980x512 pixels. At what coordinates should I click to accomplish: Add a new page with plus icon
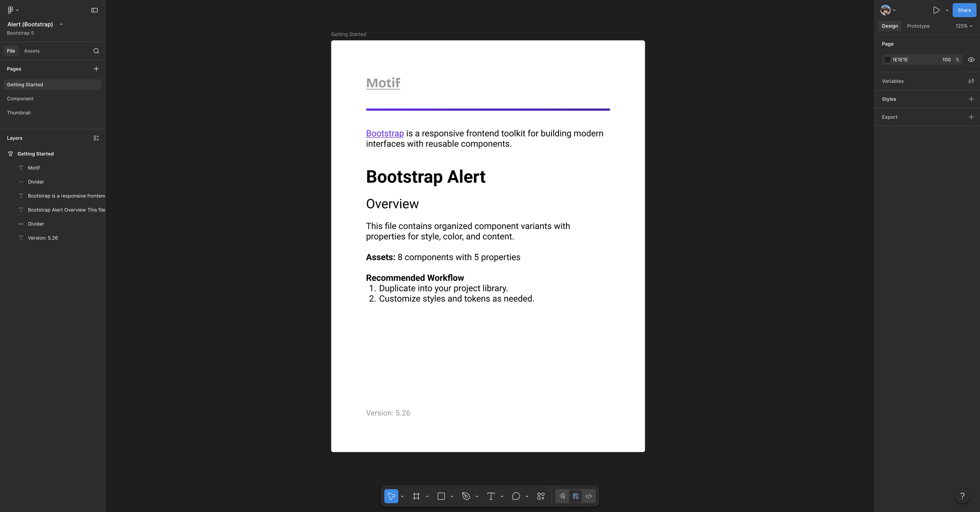pos(96,69)
